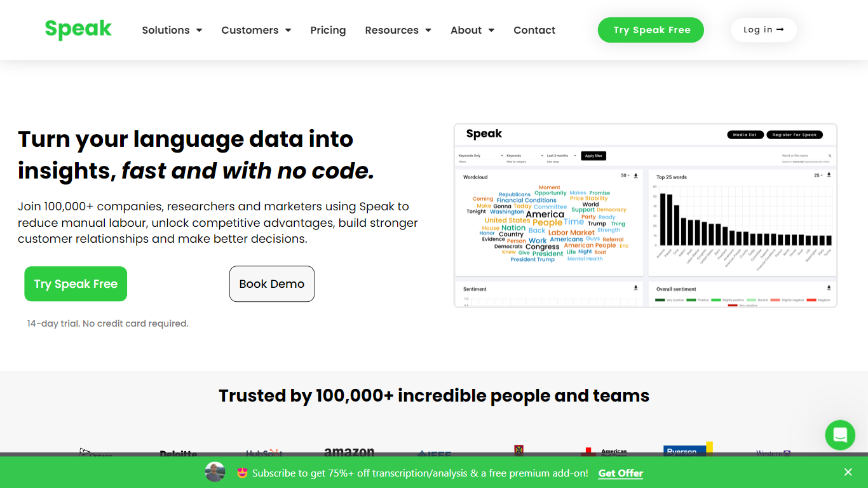Click the Neutral legend swatch
The image size is (868, 488).
751,300
